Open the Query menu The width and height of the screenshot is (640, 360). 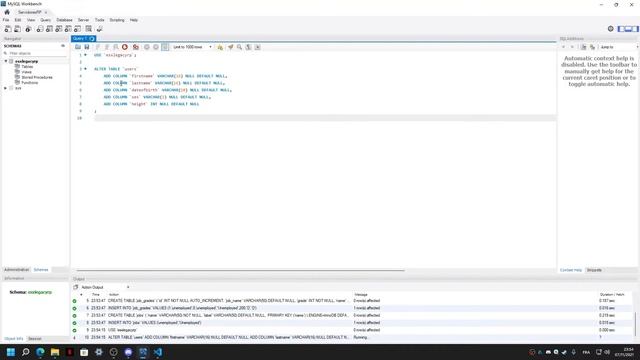(45, 20)
